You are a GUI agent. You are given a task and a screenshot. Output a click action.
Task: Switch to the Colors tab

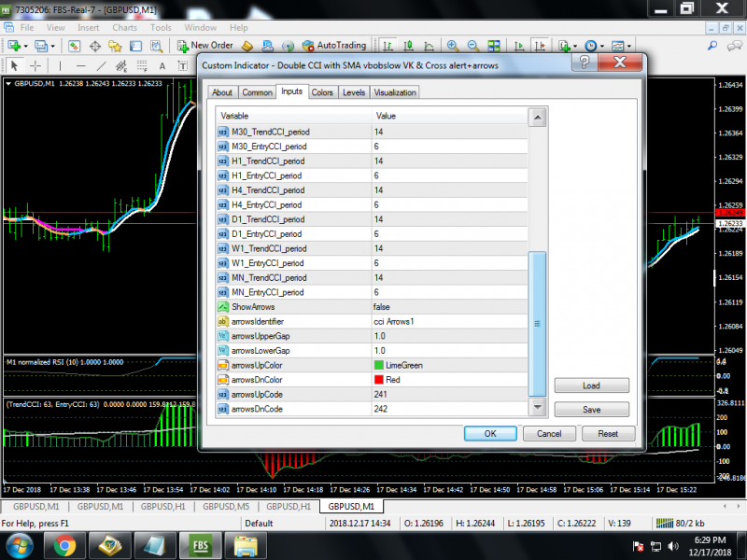point(322,92)
